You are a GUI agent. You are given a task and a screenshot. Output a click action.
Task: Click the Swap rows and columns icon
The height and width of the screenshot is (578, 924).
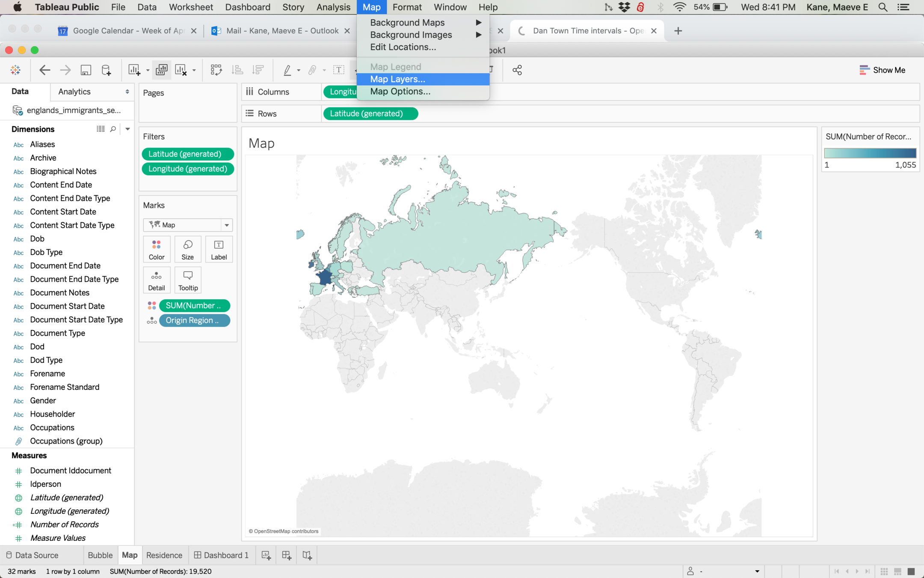point(216,70)
